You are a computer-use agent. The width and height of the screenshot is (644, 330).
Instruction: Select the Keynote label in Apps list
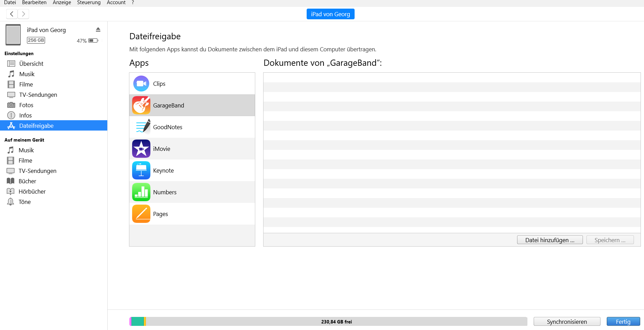click(x=164, y=171)
